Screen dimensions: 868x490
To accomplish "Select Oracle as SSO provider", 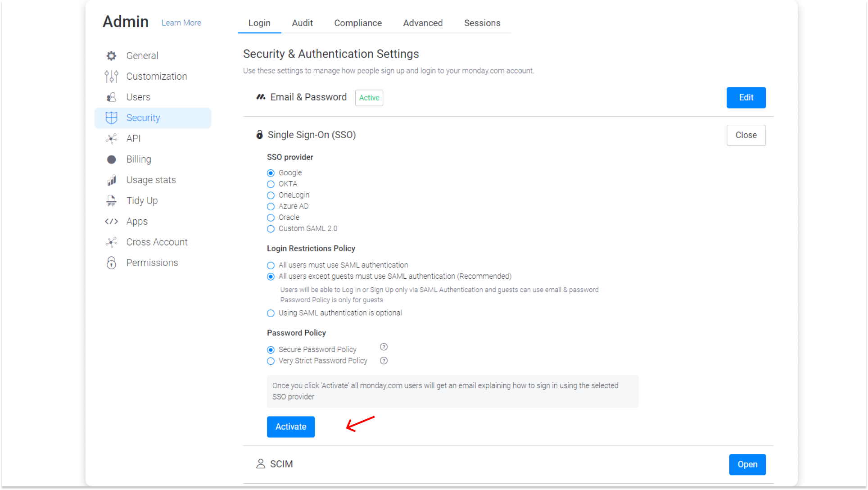I will pos(271,218).
